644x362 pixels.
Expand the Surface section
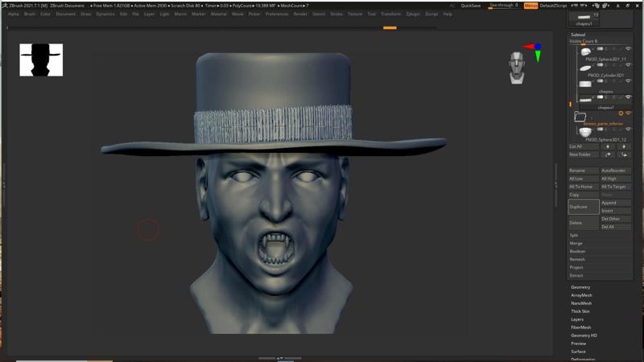(578, 352)
